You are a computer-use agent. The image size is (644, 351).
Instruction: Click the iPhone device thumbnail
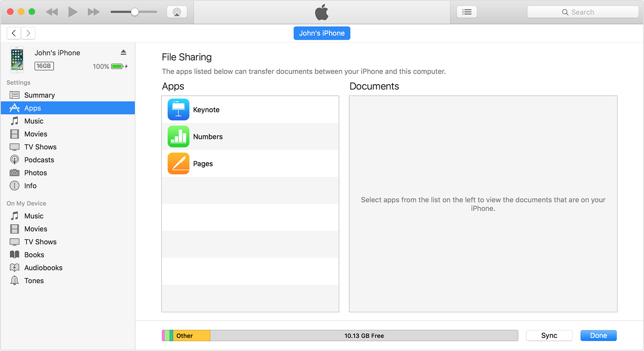pos(17,59)
